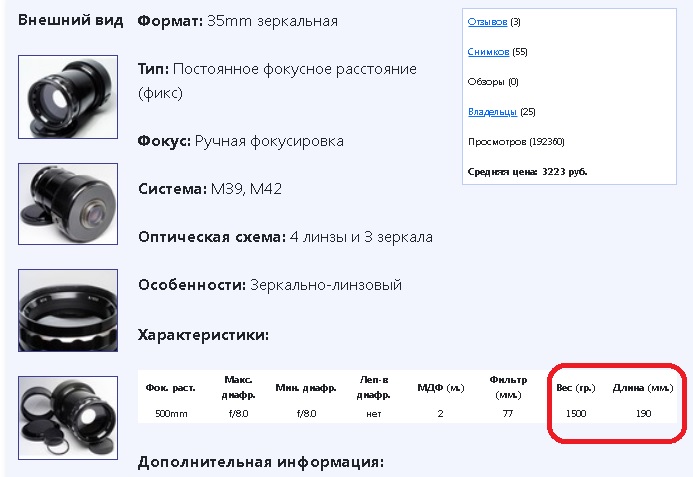Screen dimensions: 693x477
Task: Click the Средняя цена: 3223 руб. text
Action: tap(527, 172)
